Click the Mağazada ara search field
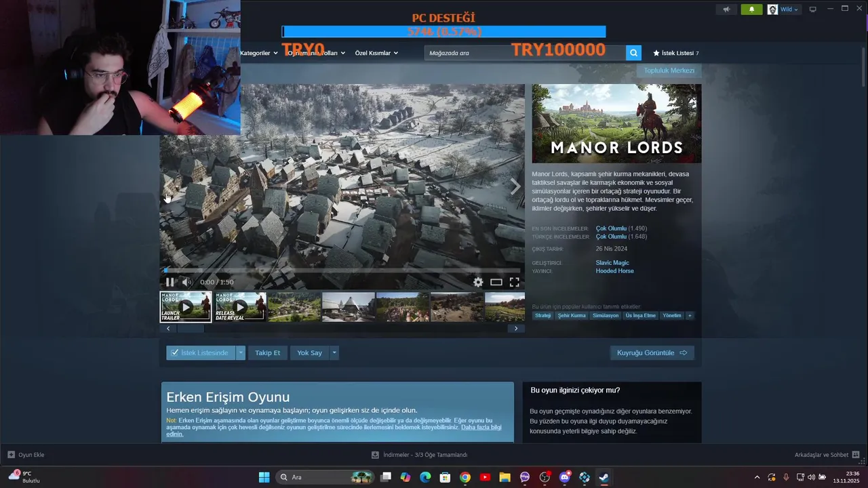This screenshot has height=488, width=868. coord(526,53)
